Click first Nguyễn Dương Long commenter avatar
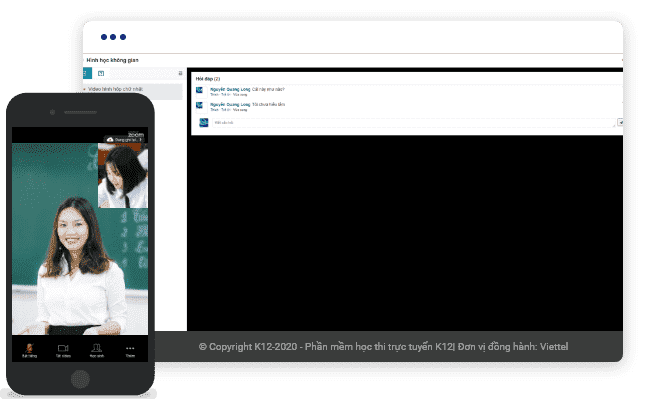The width and height of the screenshot is (647, 399). [x=199, y=90]
